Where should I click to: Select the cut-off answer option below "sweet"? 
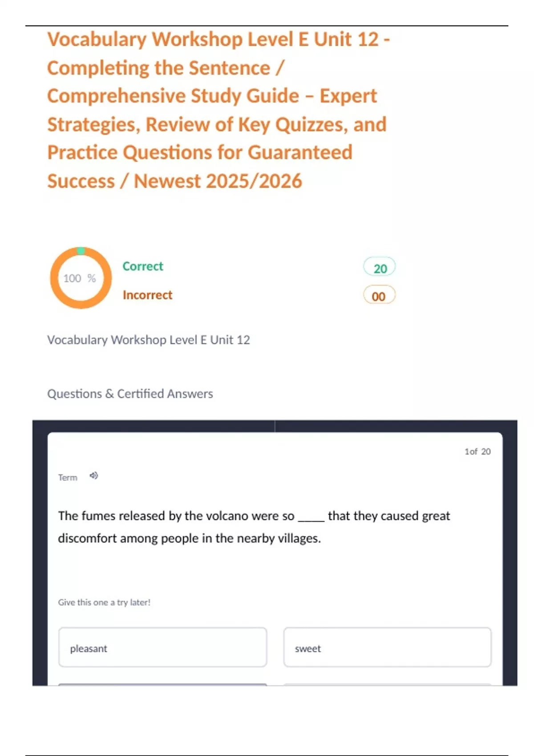[387, 684]
